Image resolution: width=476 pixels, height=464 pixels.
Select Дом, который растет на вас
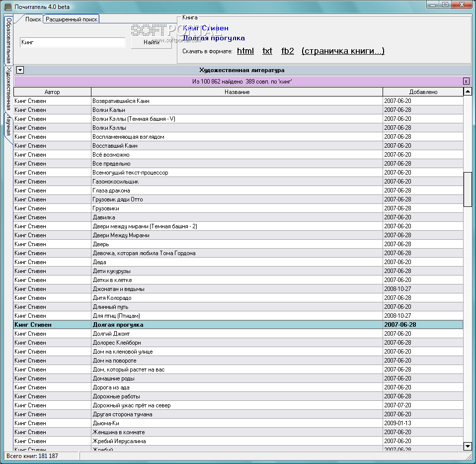[238, 370]
